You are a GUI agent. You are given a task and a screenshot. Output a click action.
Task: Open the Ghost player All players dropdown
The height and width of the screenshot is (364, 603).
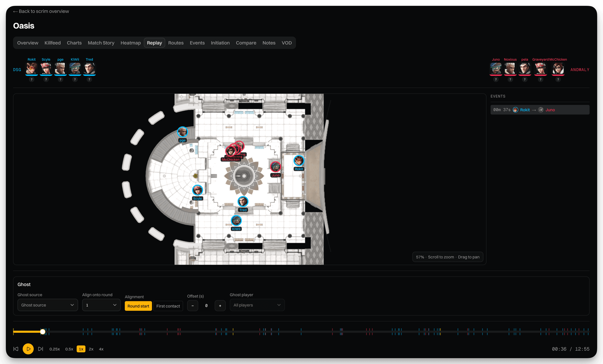click(x=257, y=305)
